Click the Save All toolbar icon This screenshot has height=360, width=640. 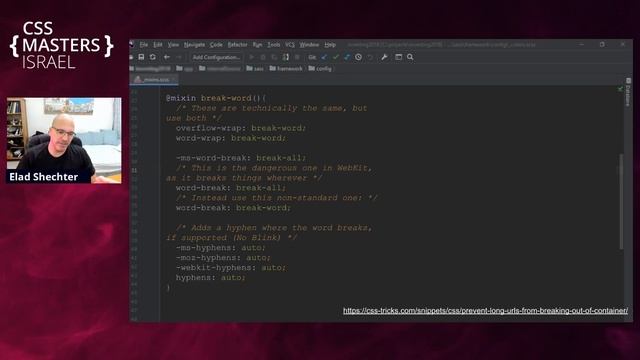click(x=141, y=57)
